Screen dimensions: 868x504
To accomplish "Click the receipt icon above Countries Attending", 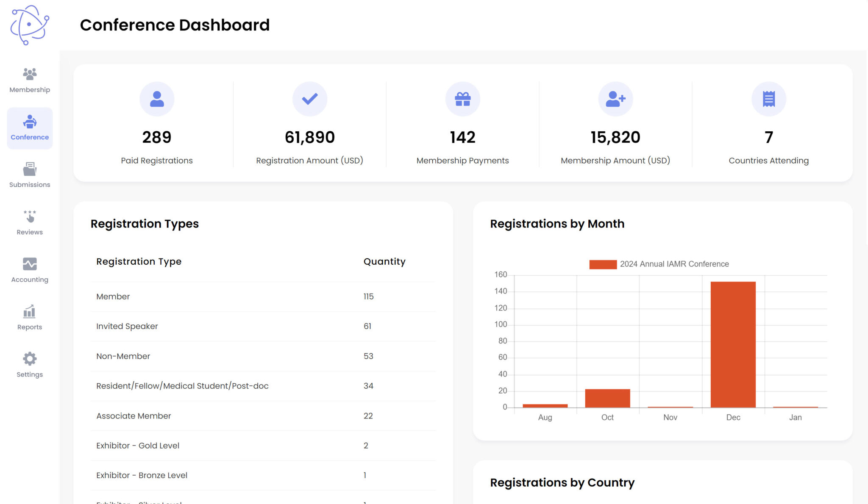I will point(768,98).
